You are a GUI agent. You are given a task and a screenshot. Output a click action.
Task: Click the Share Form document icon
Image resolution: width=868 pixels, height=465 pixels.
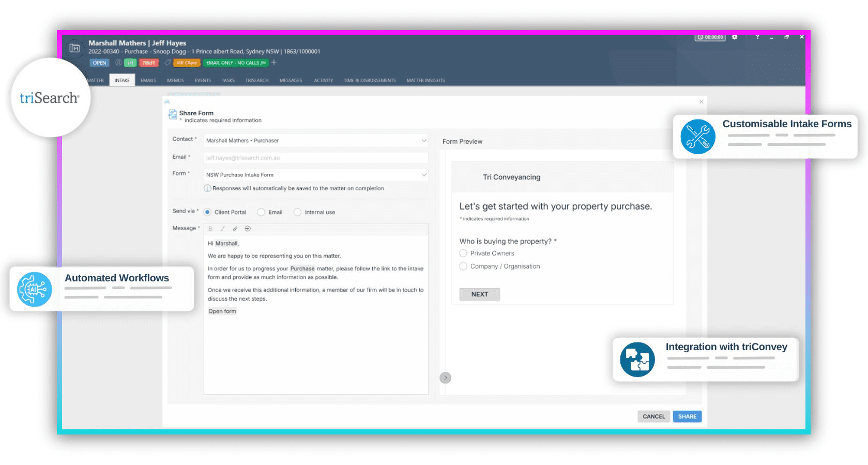pos(173,115)
